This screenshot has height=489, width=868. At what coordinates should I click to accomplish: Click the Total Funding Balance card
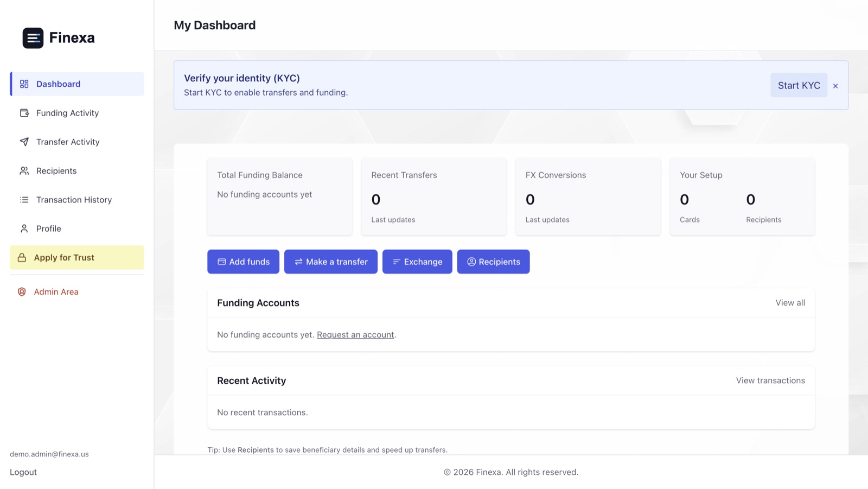point(280,196)
